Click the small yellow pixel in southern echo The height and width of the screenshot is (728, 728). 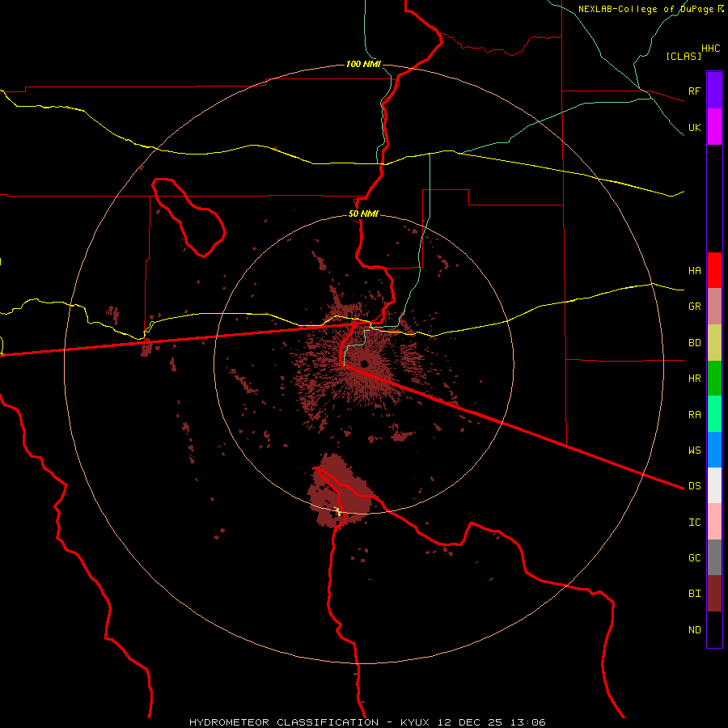338,512
